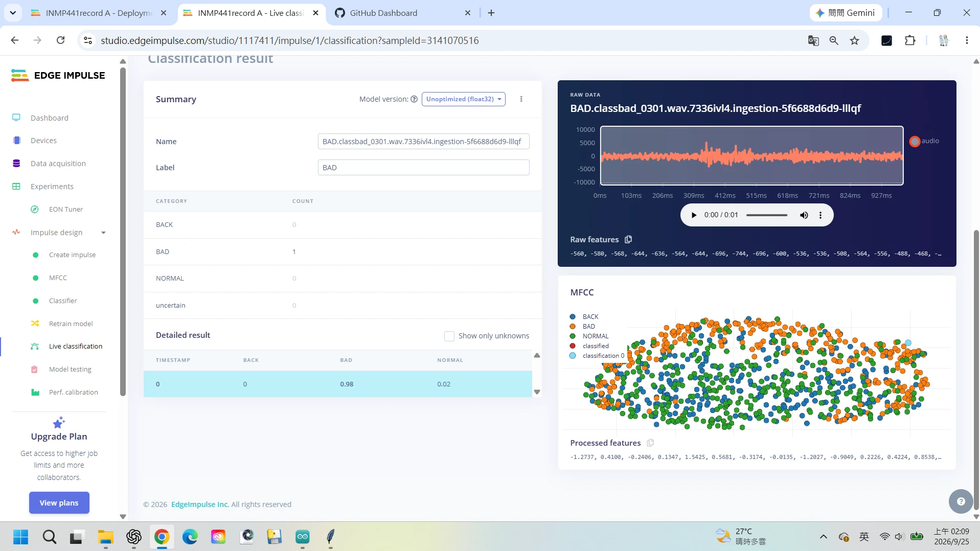
Task: Open Live classification page
Action: (75, 346)
